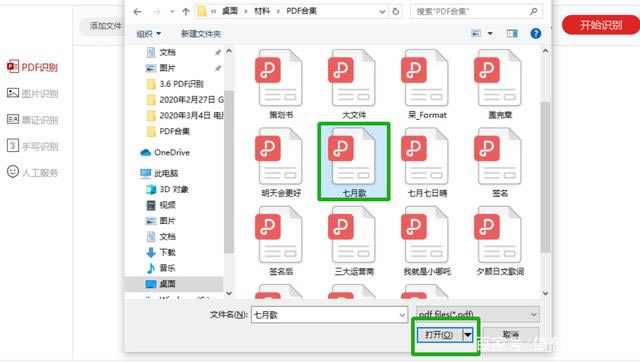This screenshot has height=362, width=640.
Task: Switch to 票证识别 tab in app
Action: 33,120
